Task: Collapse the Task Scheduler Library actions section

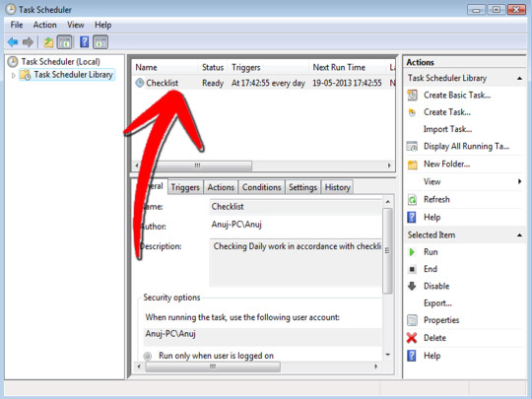Action: [x=519, y=79]
